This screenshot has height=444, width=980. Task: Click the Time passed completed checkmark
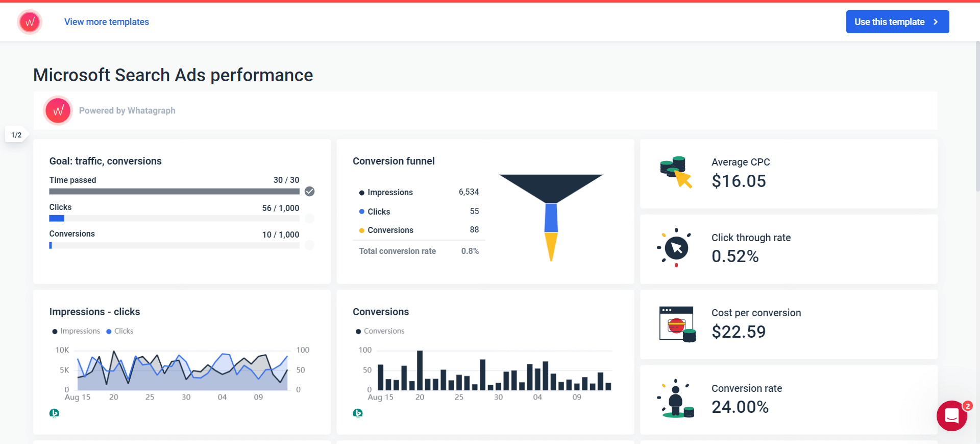click(309, 192)
